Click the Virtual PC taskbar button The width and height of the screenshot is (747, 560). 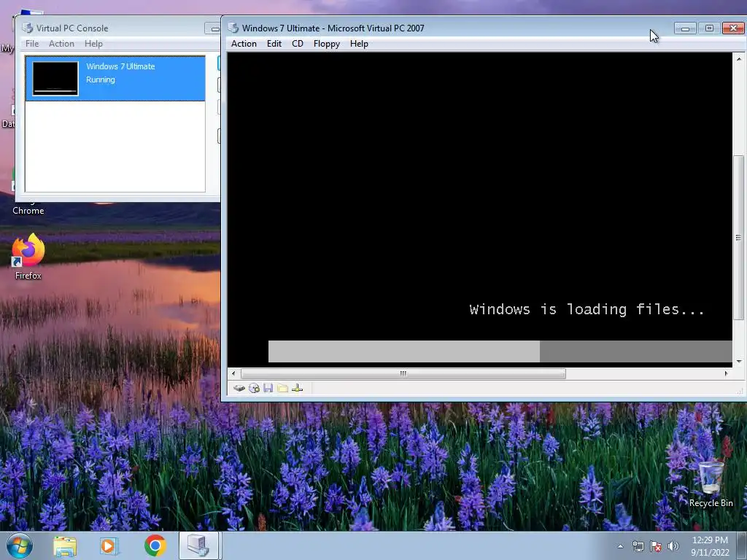pos(198,546)
